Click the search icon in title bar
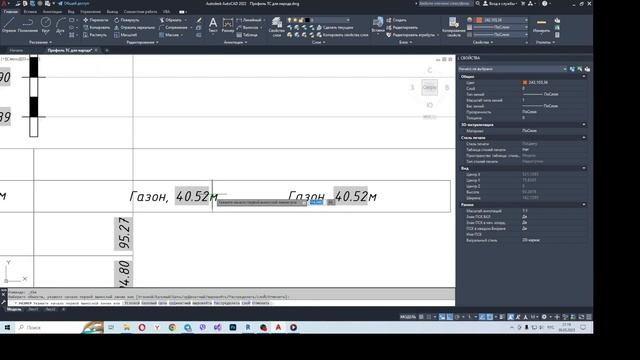 click(478, 4)
